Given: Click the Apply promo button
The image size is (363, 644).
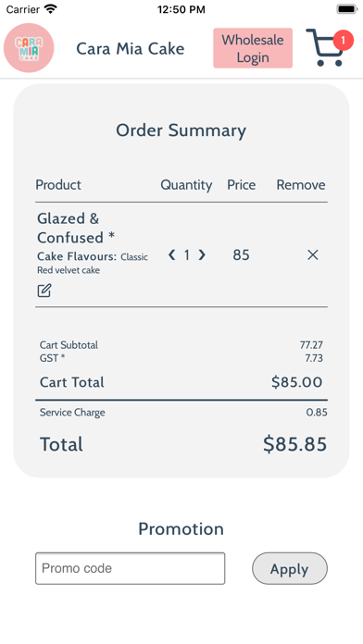Looking at the screenshot, I should (290, 568).
